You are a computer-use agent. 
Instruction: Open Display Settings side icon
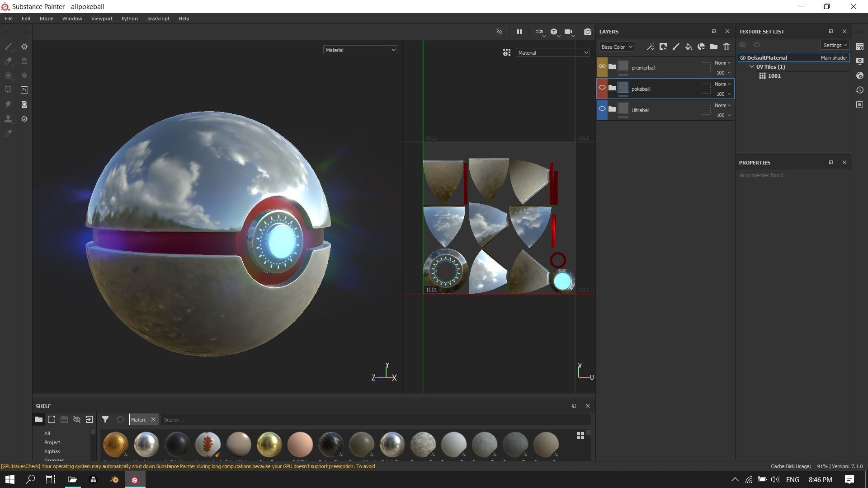pos(860,61)
